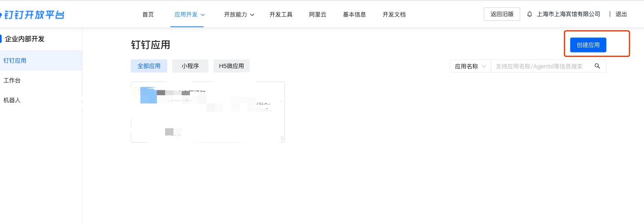This screenshot has height=223, width=644.
Task: Switch to the H5微应用 tab
Action: [x=232, y=66]
